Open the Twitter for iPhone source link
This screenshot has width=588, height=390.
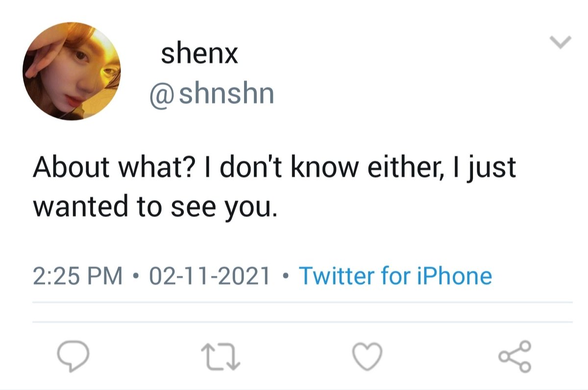[395, 276]
